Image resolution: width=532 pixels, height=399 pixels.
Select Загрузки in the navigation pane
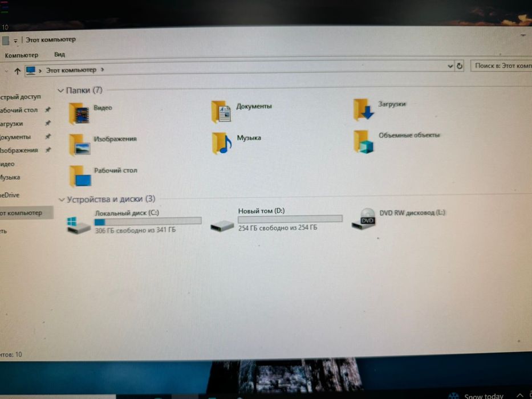pyautogui.click(x=11, y=124)
